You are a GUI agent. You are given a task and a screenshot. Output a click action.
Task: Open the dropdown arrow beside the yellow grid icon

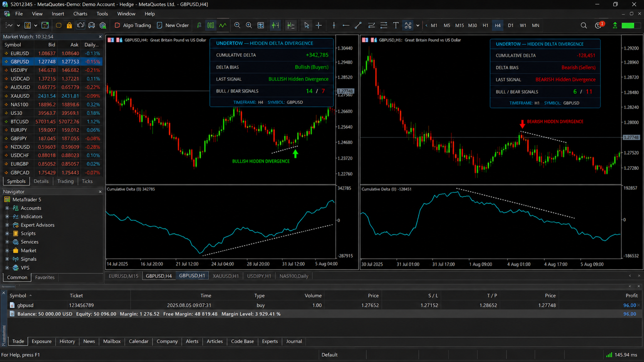[35, 25]
